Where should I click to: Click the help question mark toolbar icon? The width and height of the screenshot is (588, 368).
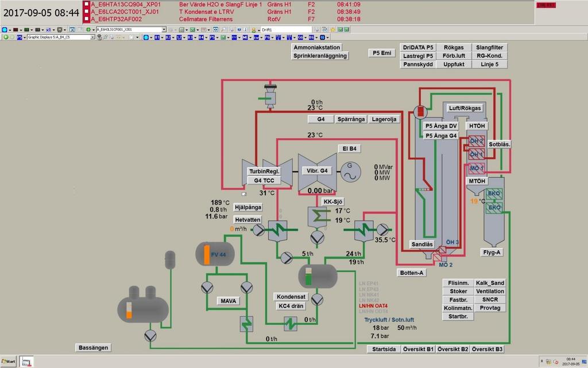pos(239,29)
